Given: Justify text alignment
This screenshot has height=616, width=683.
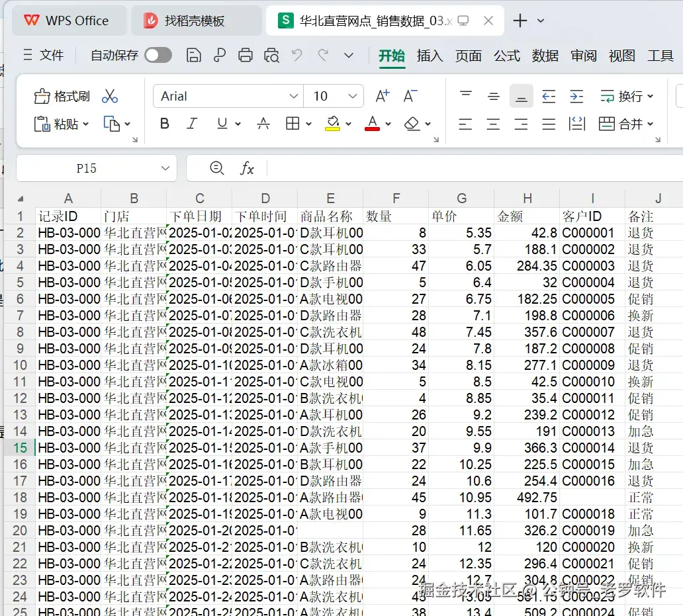Looking at the screenshot, I should click(549, 124).
